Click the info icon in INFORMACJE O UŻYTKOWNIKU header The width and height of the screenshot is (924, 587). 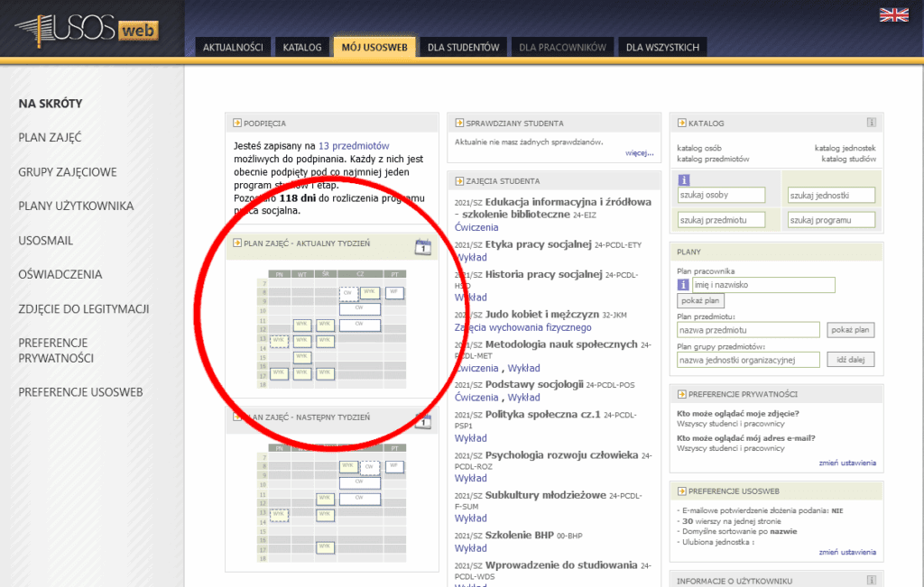[871, 580]
